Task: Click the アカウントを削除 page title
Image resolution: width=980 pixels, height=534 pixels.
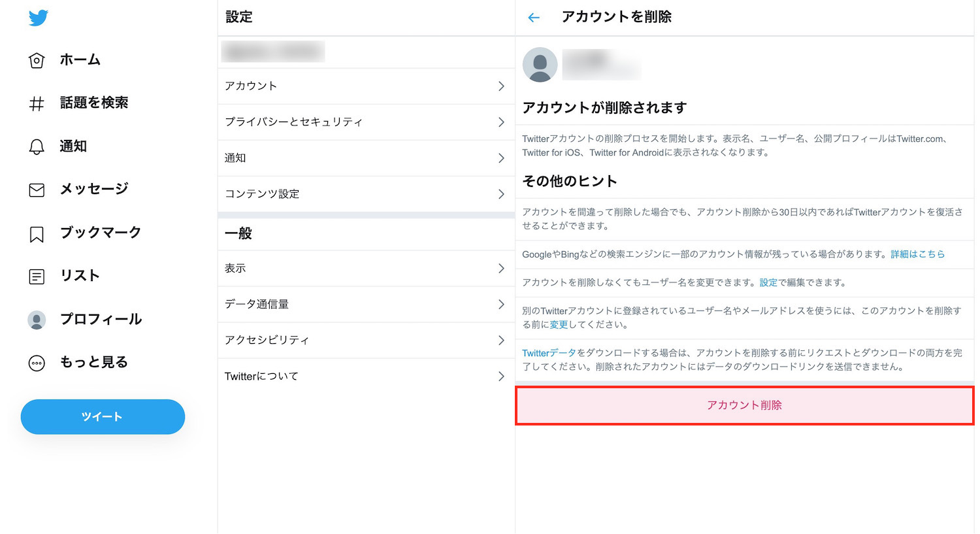Action: (x=617, y=17)
